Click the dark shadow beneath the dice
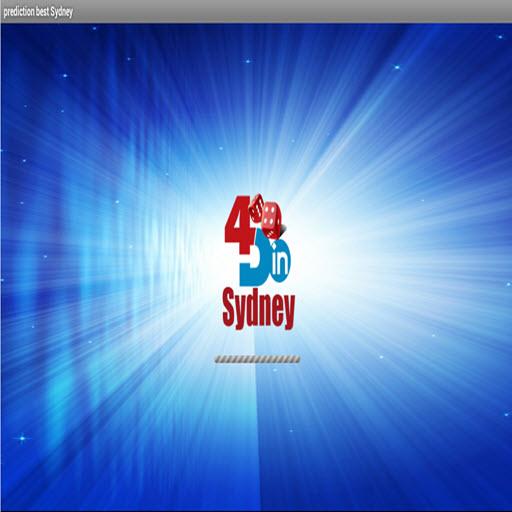The width and height of the screenshot is (512, 512). pyautogui.click(x=283, y=229)
